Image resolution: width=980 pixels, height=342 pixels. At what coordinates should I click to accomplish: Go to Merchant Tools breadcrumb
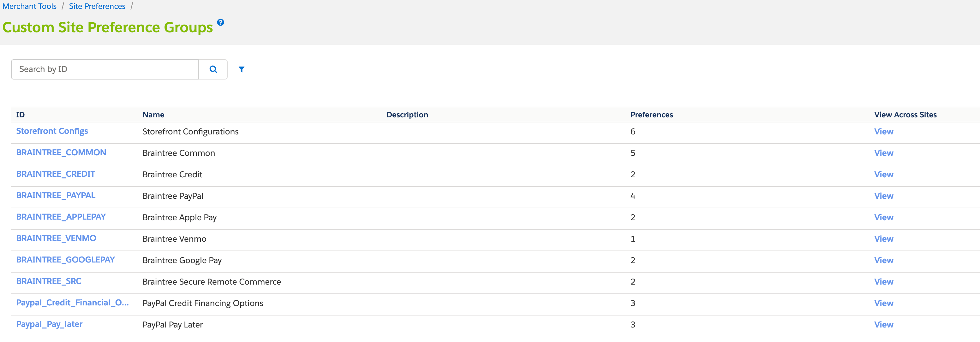29,6
